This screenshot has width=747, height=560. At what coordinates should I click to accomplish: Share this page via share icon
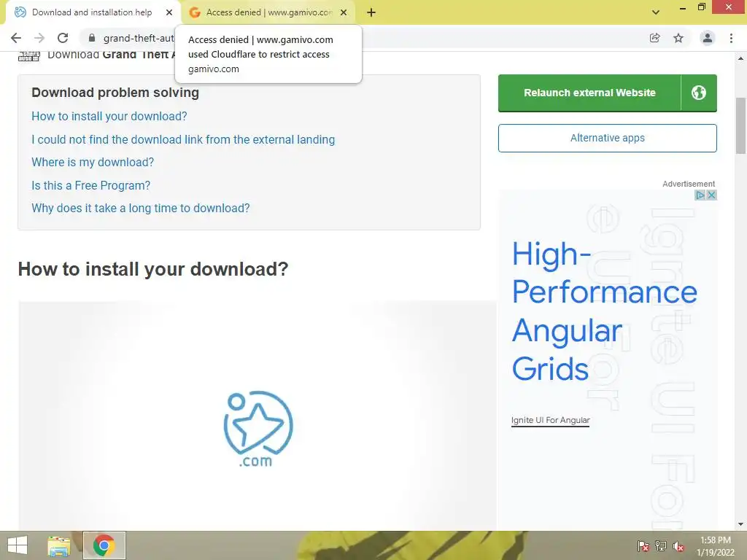655,38
